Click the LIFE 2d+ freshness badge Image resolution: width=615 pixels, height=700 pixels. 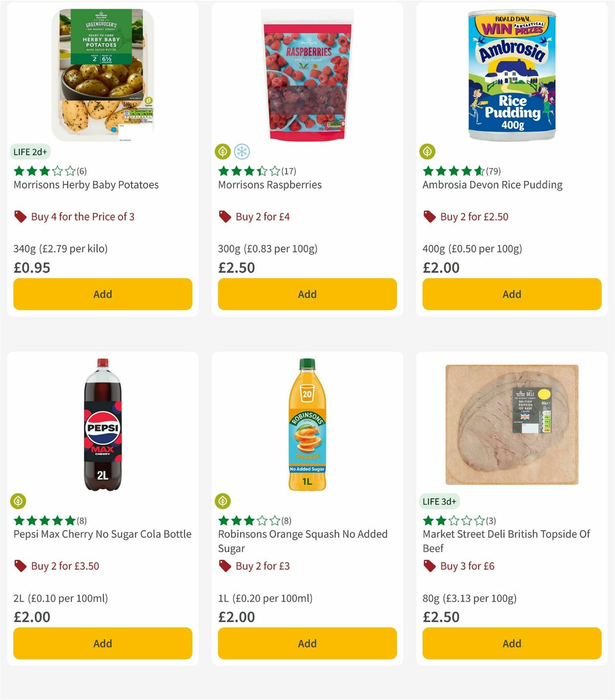coord(29,152)
